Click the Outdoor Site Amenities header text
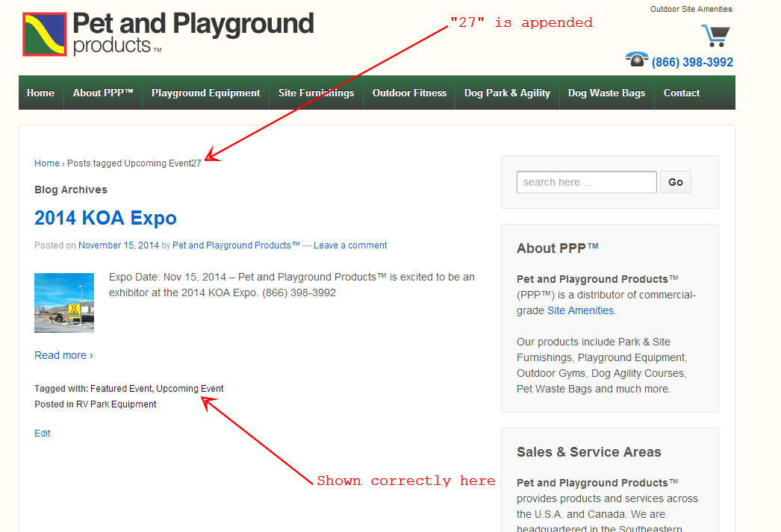781x532 pixels. [x=691, y=9]
